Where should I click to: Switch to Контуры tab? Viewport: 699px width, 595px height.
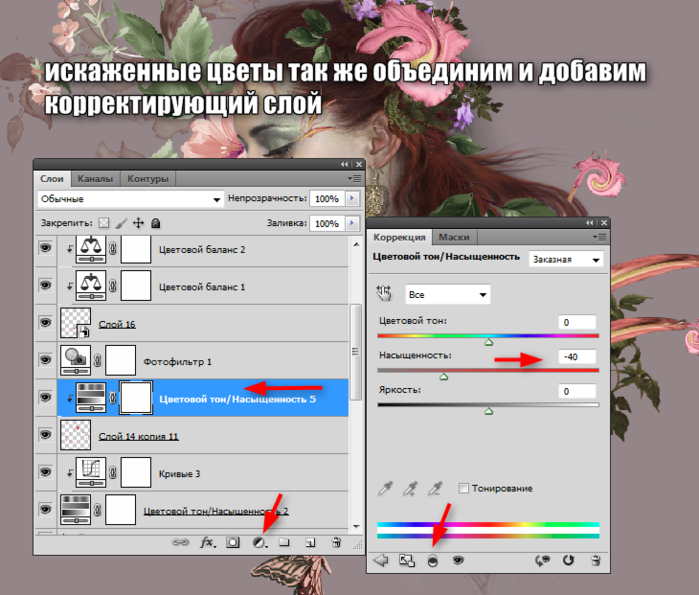coord(148,179)
